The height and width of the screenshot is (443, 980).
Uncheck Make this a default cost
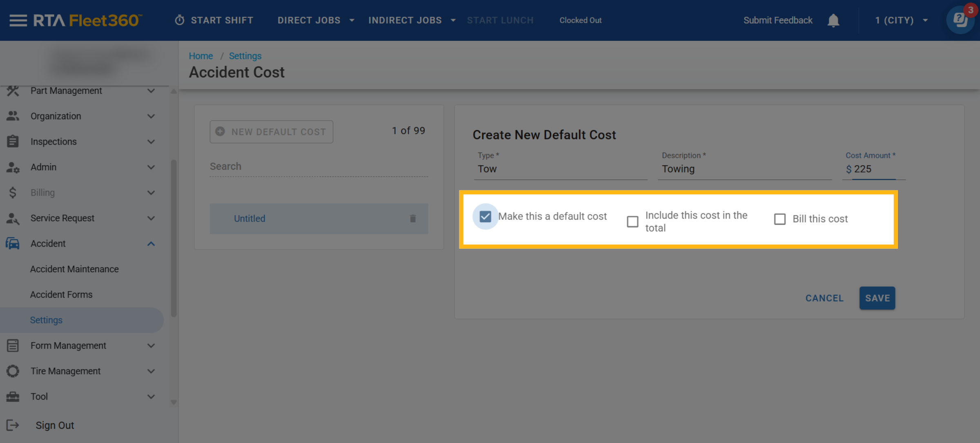485,216
